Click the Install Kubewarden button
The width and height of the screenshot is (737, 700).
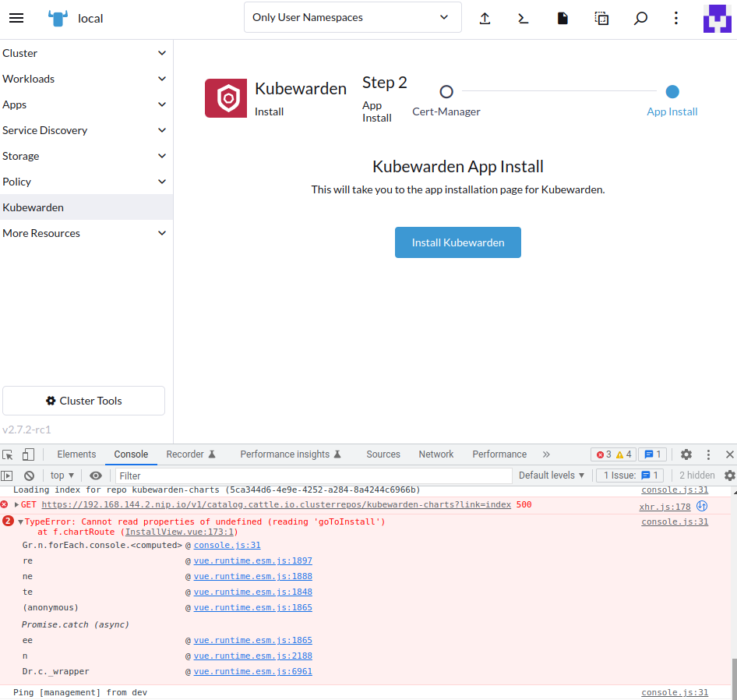click(x=457, y=242)
